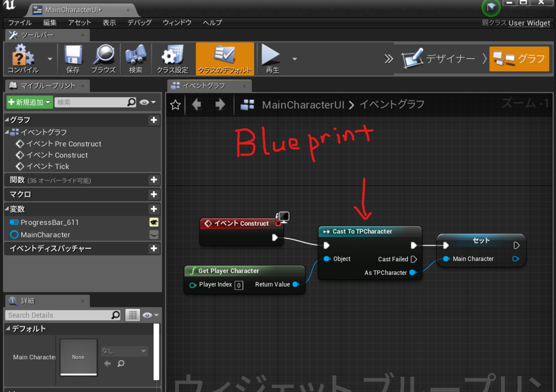
Task: Open the ヘルプ menu
Action: tap(212, 23)
